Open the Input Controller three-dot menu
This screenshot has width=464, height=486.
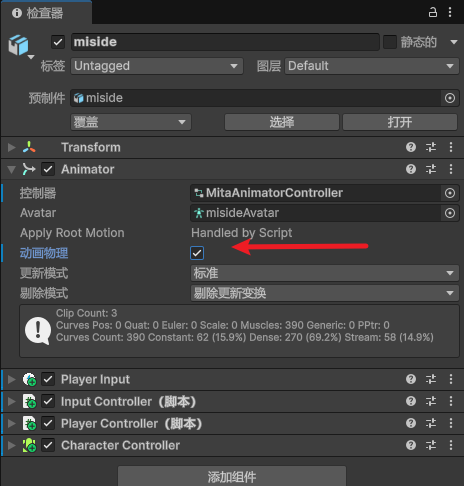[x=451, y=401]
